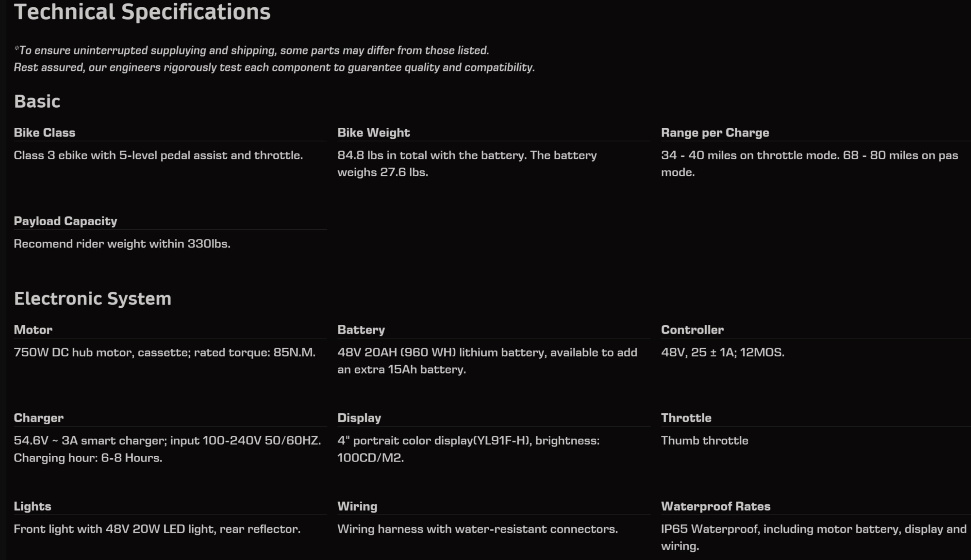The width and height of the screenshot is (971, 560).
Task: Click the Lights spec label
Action: point(32,506)
